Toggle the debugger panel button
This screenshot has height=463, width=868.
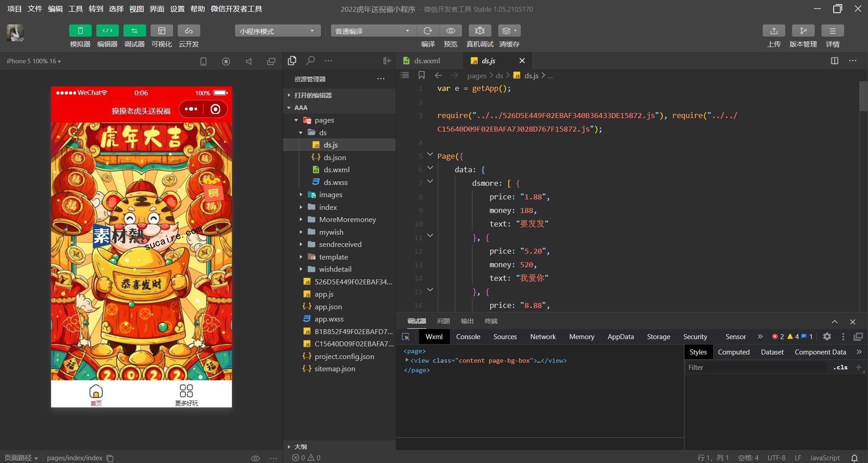click(x=134, y=31)
